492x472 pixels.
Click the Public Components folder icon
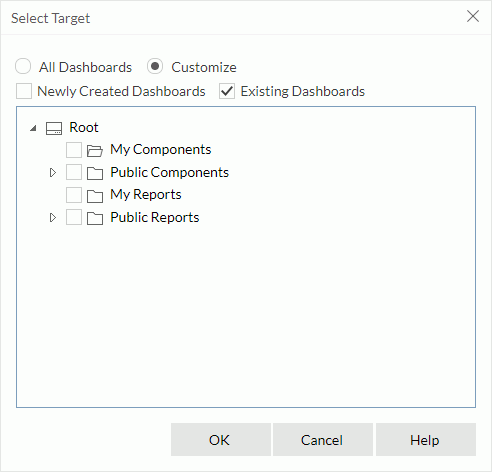point(95,173)
